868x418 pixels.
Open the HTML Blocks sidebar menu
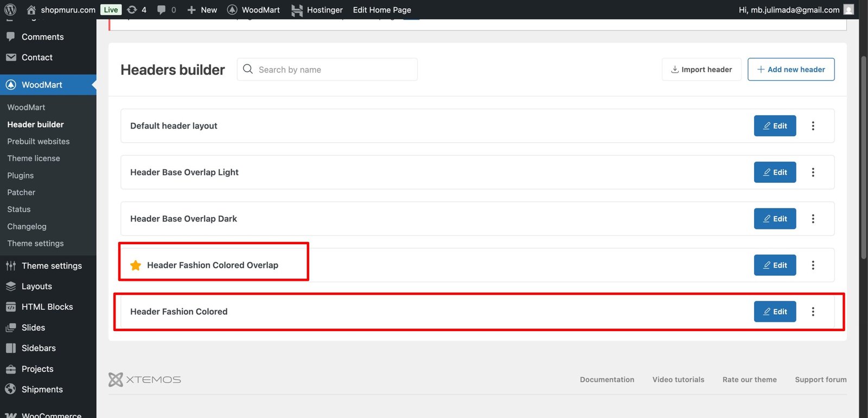coord(47,307)
